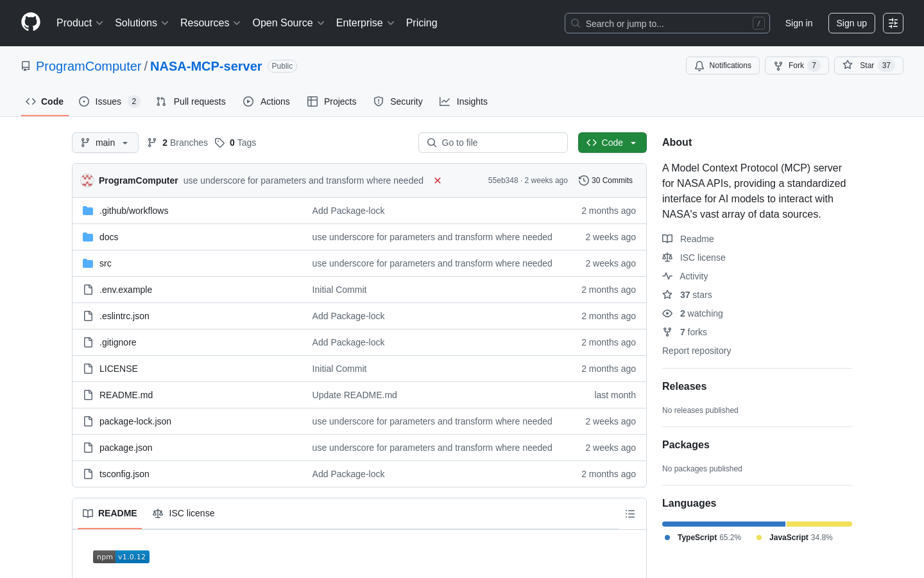Open the README outline list icon
924x578 pixels.
tap(630, 514)
